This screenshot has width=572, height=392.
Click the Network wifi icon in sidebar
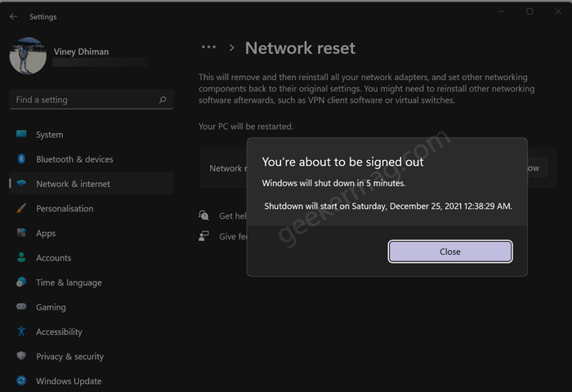pos(21,184)
